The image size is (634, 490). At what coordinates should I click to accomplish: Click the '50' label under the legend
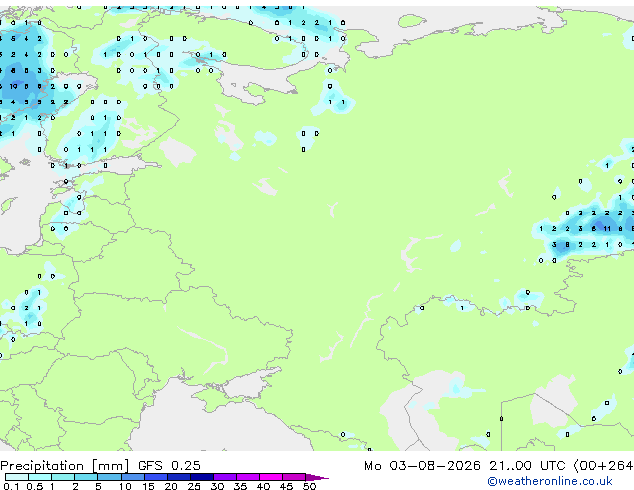click(x=309, y=486)
